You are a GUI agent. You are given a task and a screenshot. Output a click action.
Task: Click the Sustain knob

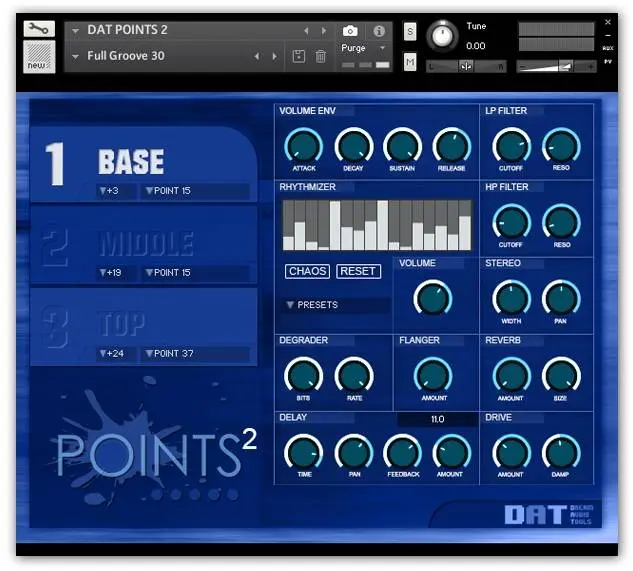[x=402, y=146]
